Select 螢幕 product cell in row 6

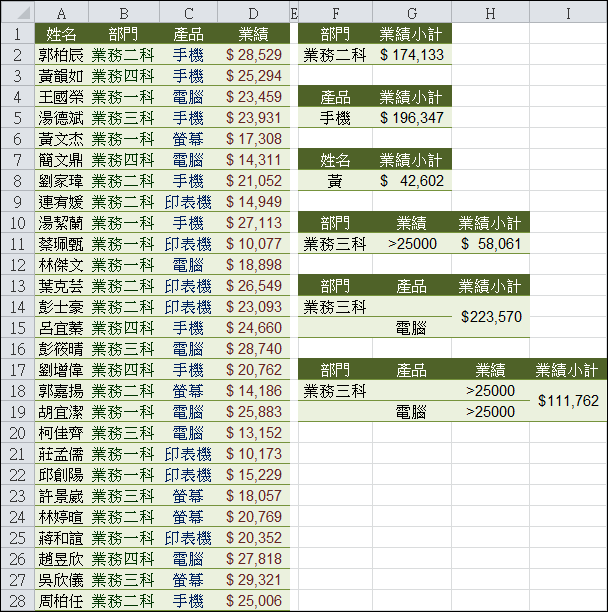[188, 139]
